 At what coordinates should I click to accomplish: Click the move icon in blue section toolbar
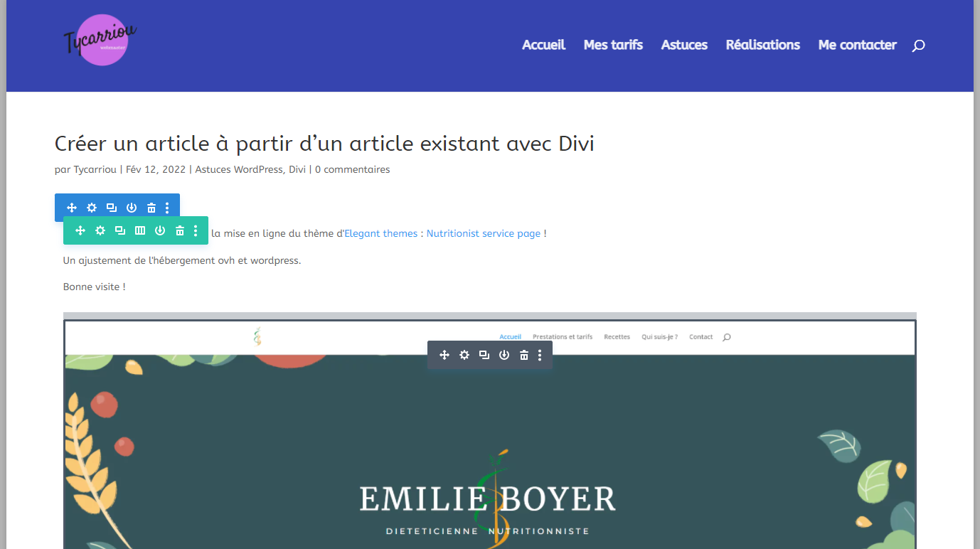tap(72, 208)
